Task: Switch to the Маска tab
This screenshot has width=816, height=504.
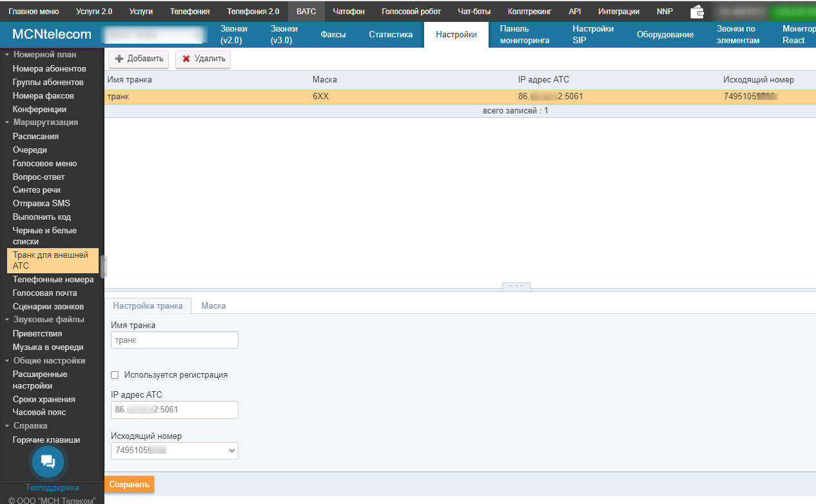Action: pyautogui.click(x=213, y=306)
